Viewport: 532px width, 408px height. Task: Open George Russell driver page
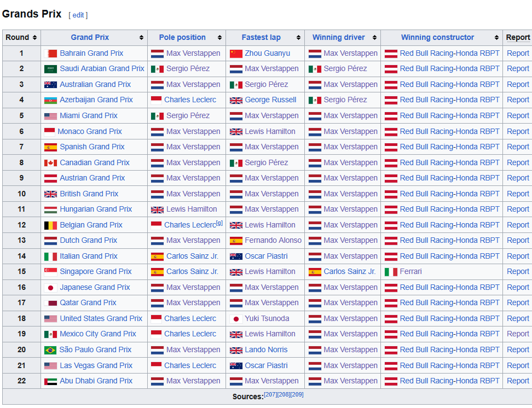[270, 100]
